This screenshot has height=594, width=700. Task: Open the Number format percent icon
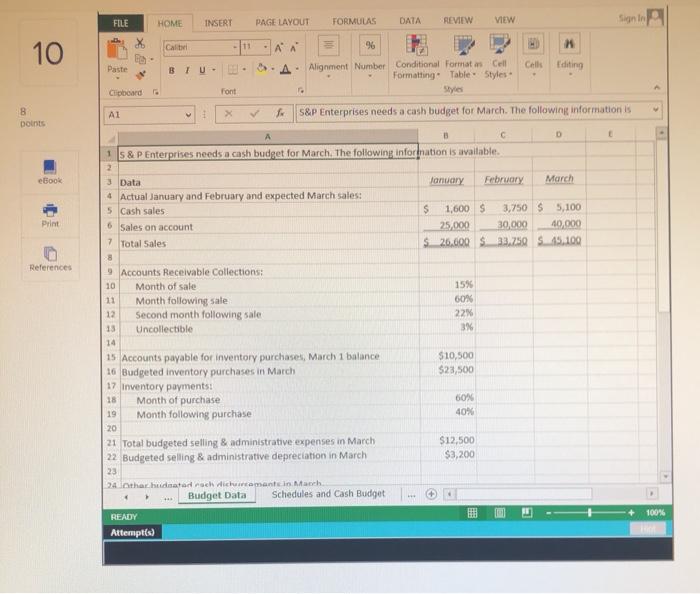tap(370, 45)
